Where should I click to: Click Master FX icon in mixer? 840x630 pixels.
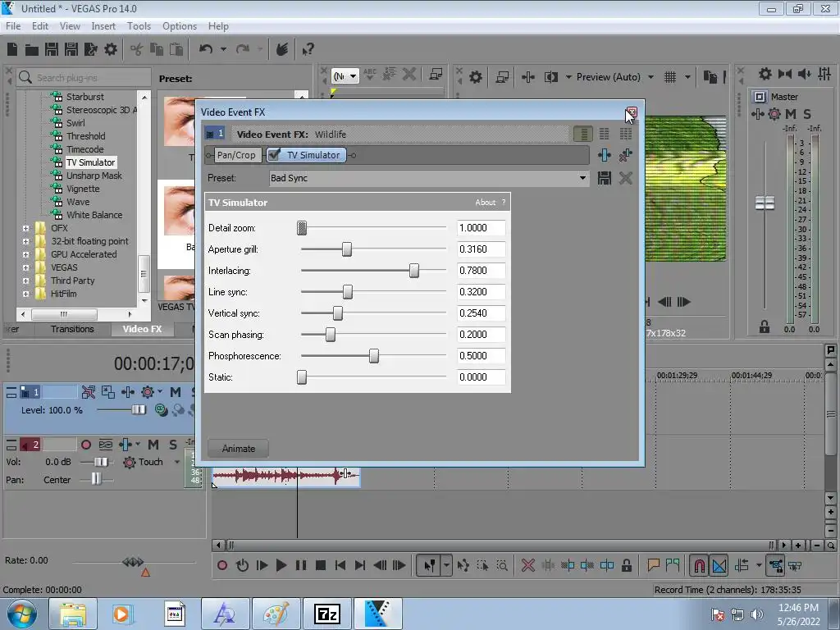pos(757,113)
